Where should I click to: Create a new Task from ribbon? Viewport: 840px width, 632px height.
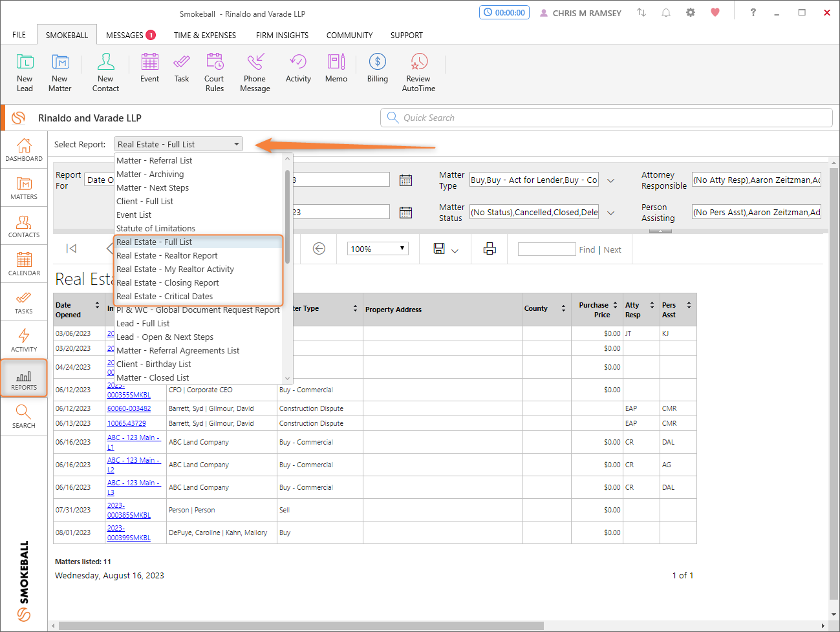point(182,68)
